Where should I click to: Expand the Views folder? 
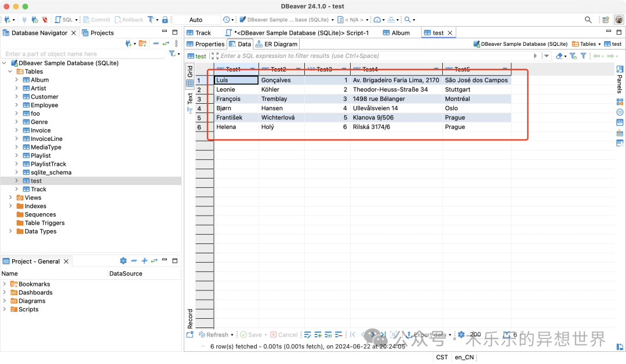click(10, 198)
